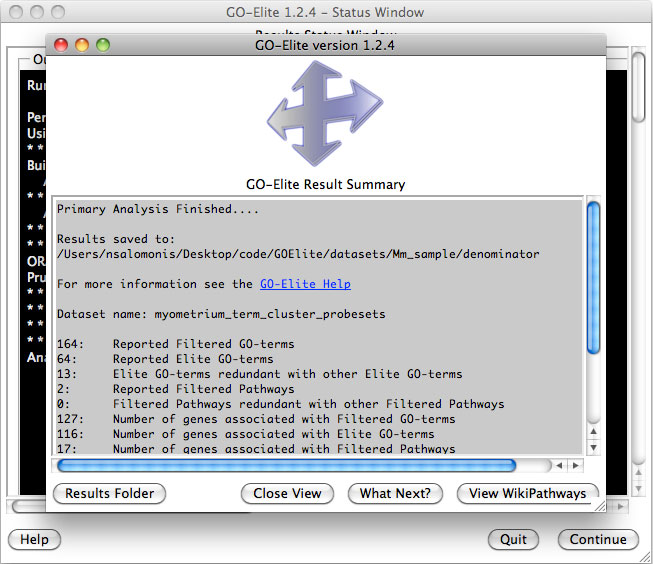Click the summary's blue vertical scrollbar thumb

[x=593, y=277]
